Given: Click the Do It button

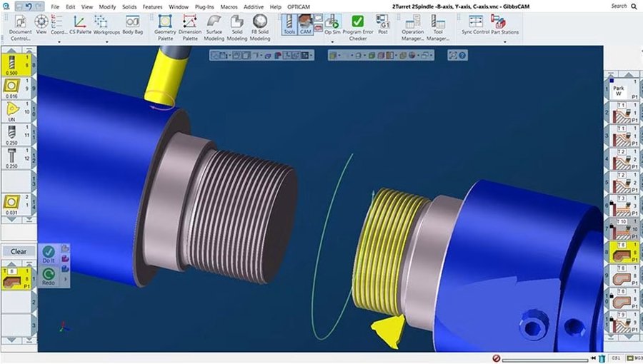Looking at the screenshot, I should click(49, 254).
